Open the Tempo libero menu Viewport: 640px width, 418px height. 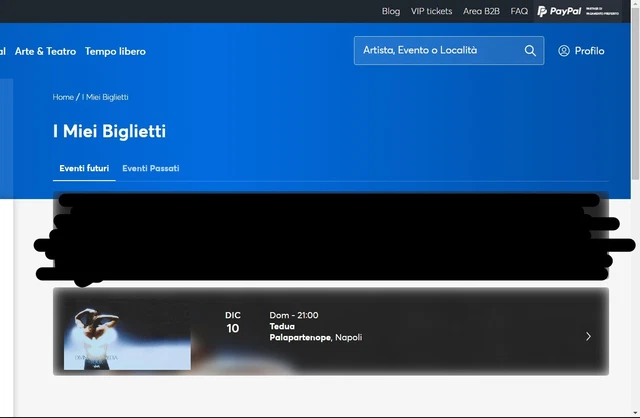(115, 51)
